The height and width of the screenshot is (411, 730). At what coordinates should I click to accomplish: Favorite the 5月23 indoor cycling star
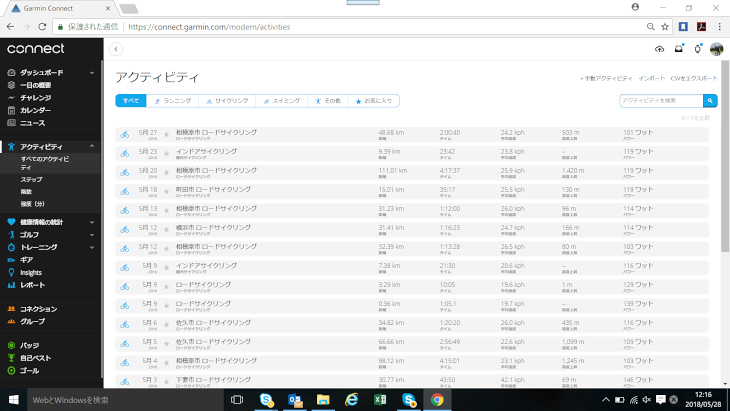166,154
